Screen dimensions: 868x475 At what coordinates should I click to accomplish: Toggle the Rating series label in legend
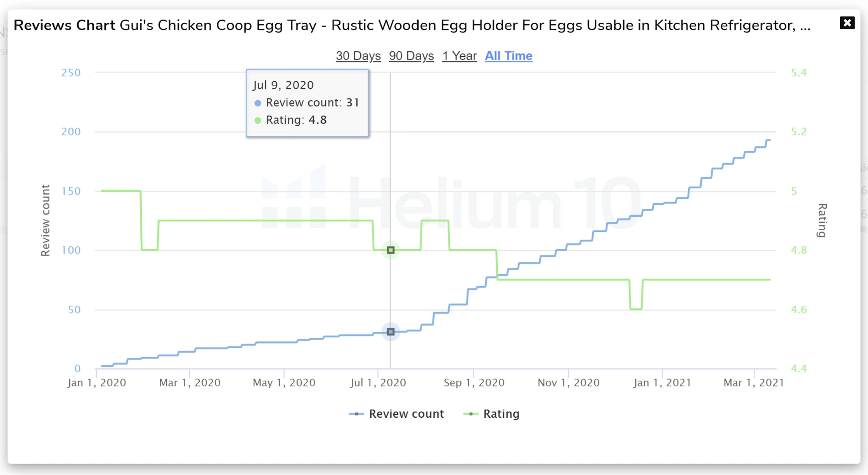point(501,414)
